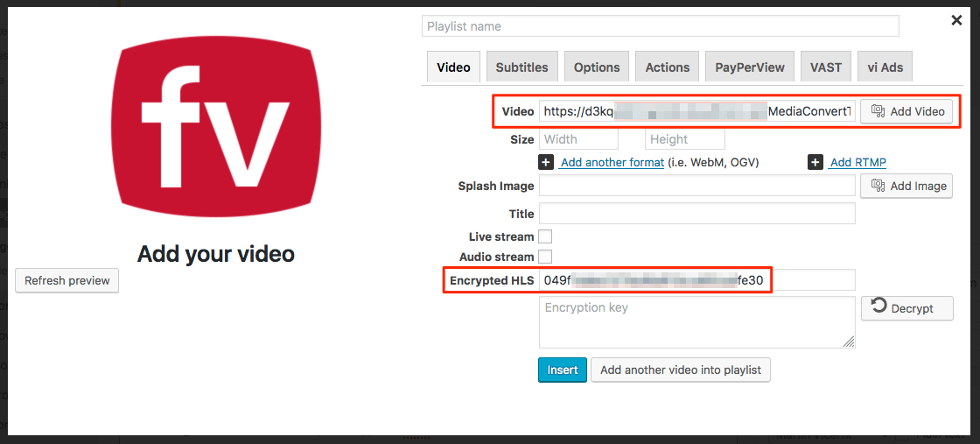The image size is (980, 444).
Task: Click the Refresh preview button
Action: click(66, 281)
